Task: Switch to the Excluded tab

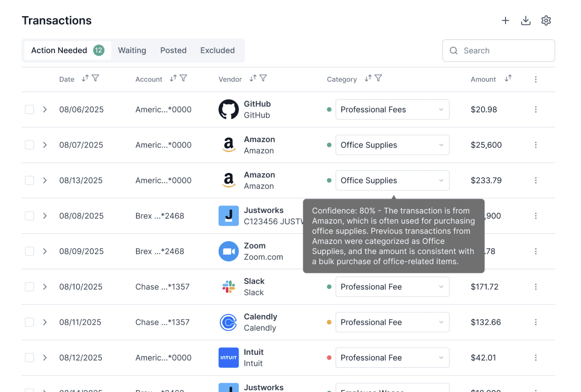Action: [217, 51]
